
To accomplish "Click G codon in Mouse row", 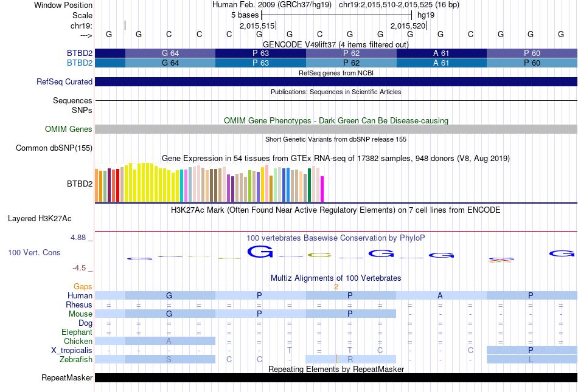I will point(169,314).
